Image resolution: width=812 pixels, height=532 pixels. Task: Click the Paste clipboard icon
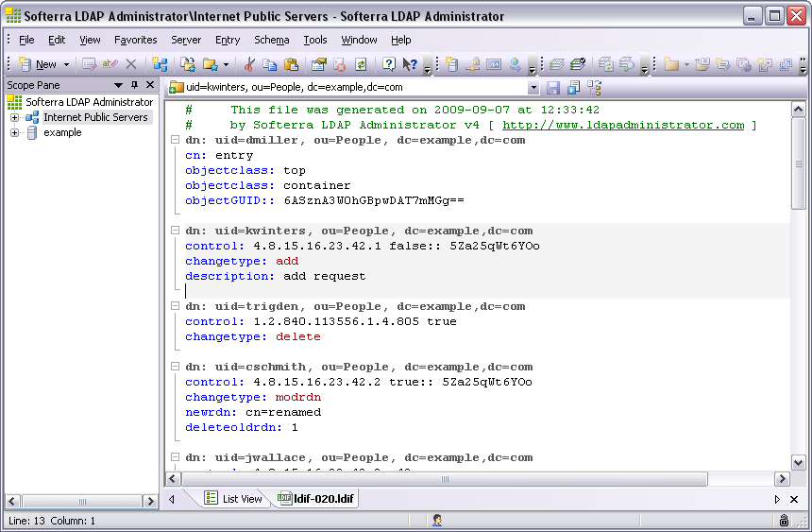pyautogui.click(x=291, y=64)
